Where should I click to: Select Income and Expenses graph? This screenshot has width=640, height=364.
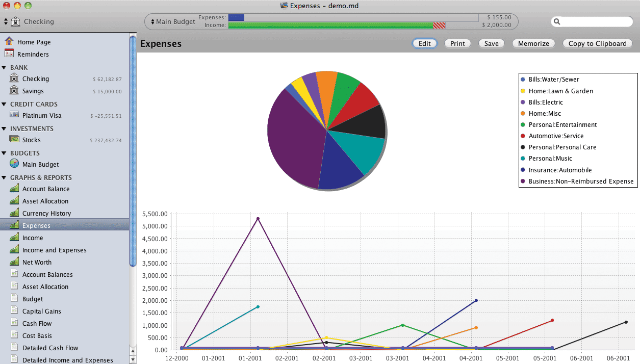coord(54,250)
